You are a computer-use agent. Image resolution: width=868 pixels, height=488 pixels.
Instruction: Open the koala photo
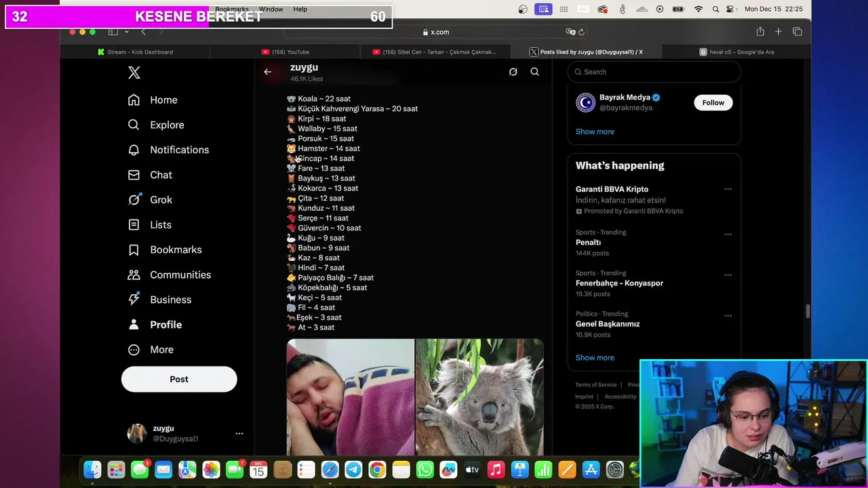coord(479,397)
